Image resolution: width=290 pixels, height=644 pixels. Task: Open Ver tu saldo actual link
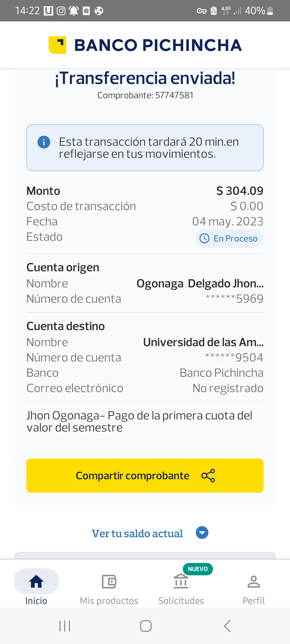tap(137, 533)
